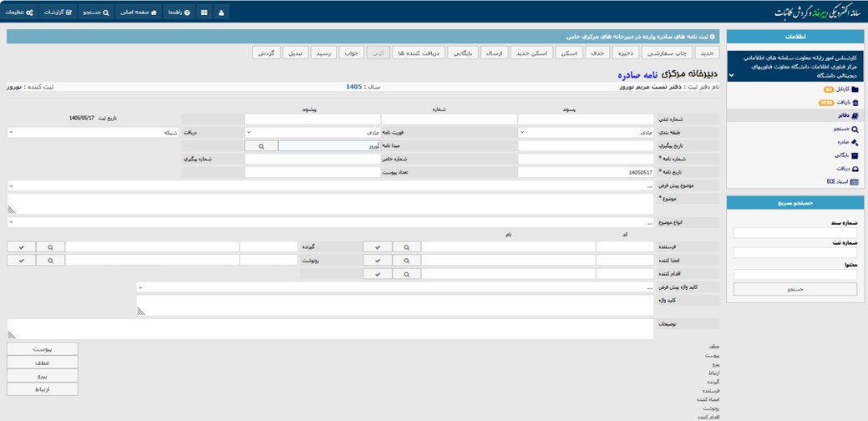Focus the محتوا quick search field

[795, 274]
